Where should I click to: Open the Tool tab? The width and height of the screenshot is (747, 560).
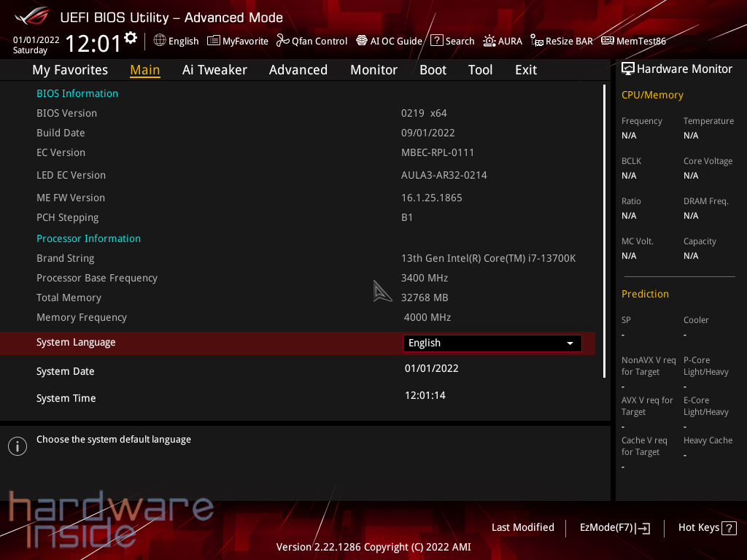480,70
